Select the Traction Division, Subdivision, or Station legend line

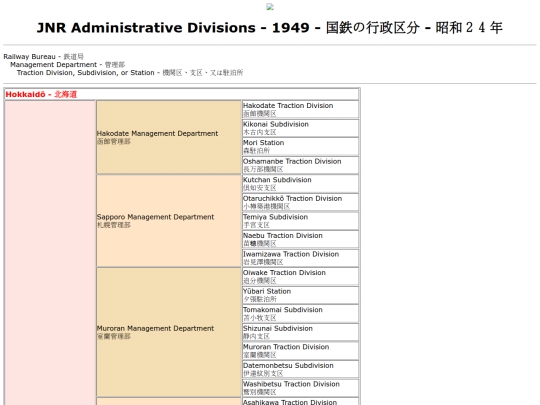tap(130, 73)
